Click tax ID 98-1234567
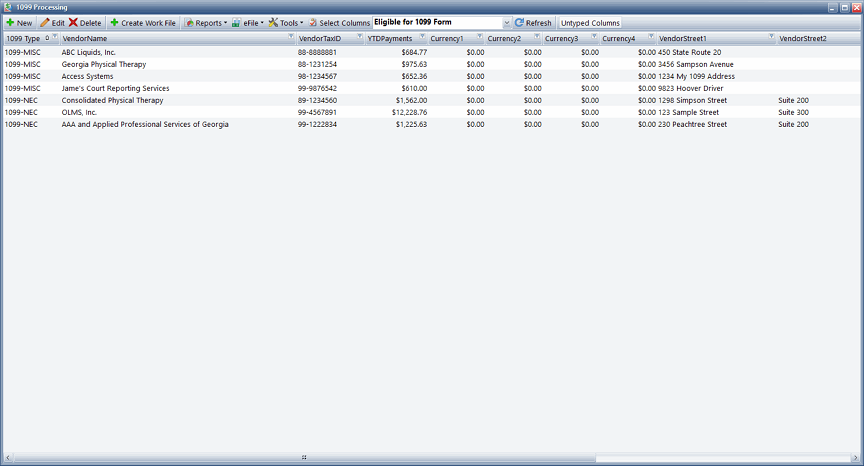Image resolution: width=864 pixels, height=466 pixels. (x=317, y=77)
